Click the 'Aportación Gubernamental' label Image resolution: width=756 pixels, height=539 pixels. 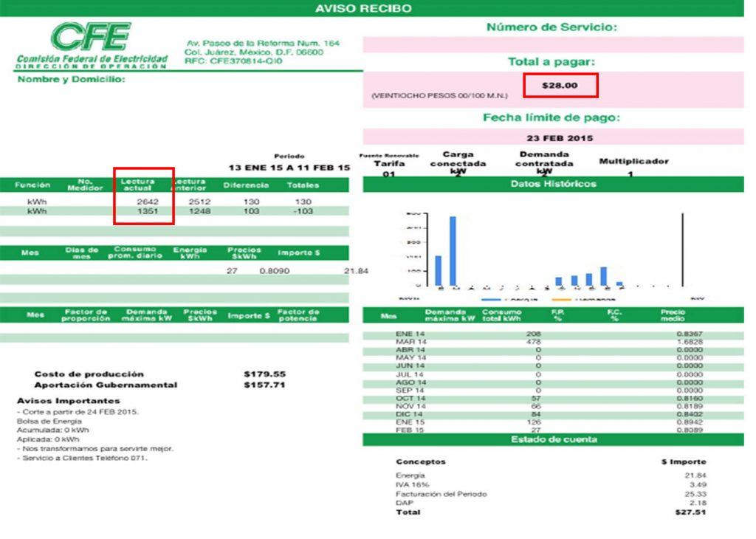coord(106,385)
